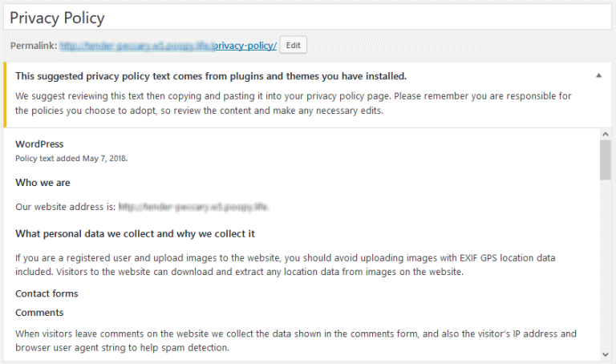Viewport: 616px width, 364px height.
Task: Collapse the suggested privacy policy notice
Action: [598, 75]
